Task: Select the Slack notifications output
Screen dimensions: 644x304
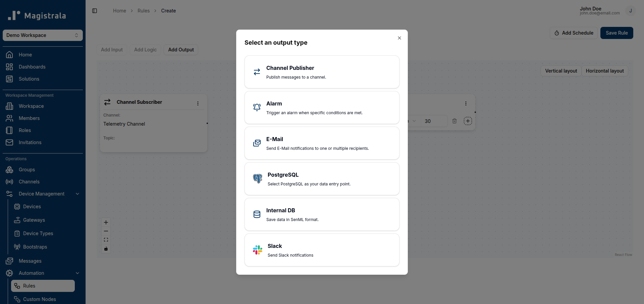Action: (x=322, y=250)
